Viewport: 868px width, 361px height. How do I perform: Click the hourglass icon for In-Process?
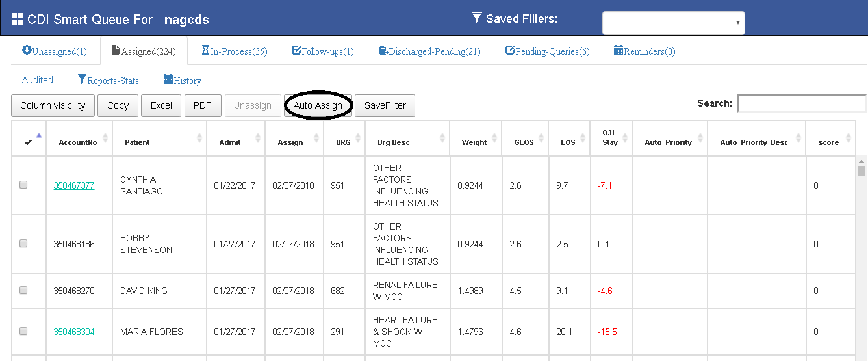click(205, 50)
